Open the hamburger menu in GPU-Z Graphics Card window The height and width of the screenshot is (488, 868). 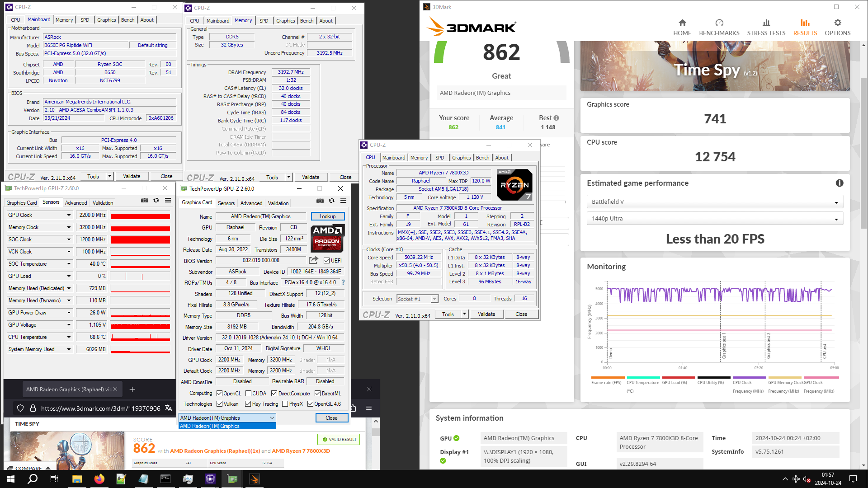tap(344, 201)
